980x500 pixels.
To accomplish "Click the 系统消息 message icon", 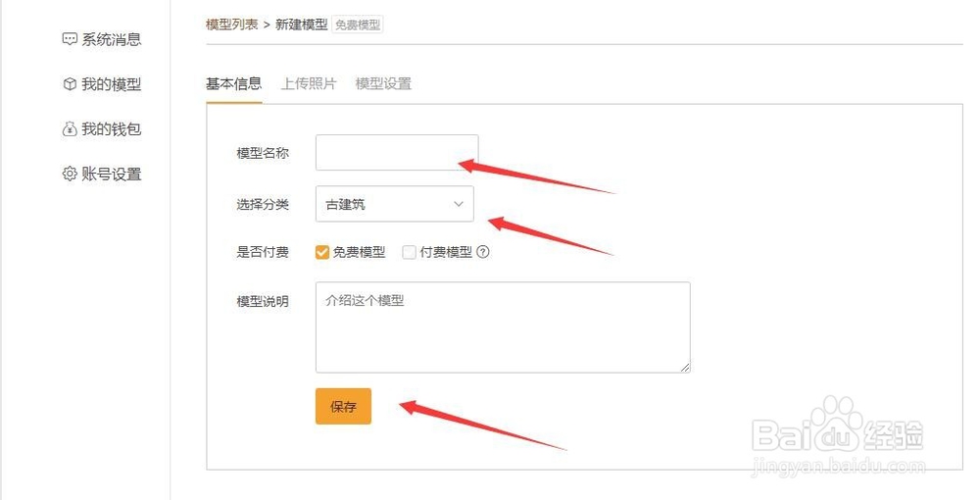I will point(70,39).
